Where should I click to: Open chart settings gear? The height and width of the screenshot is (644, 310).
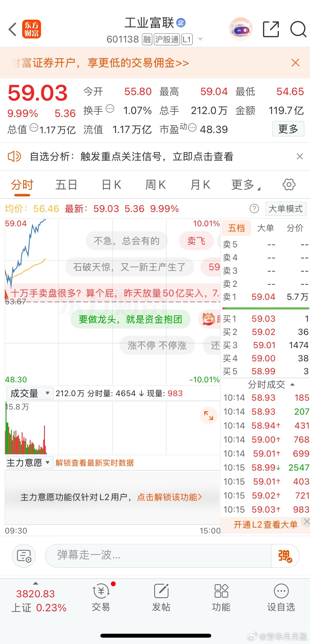click(x=289, y=184)
